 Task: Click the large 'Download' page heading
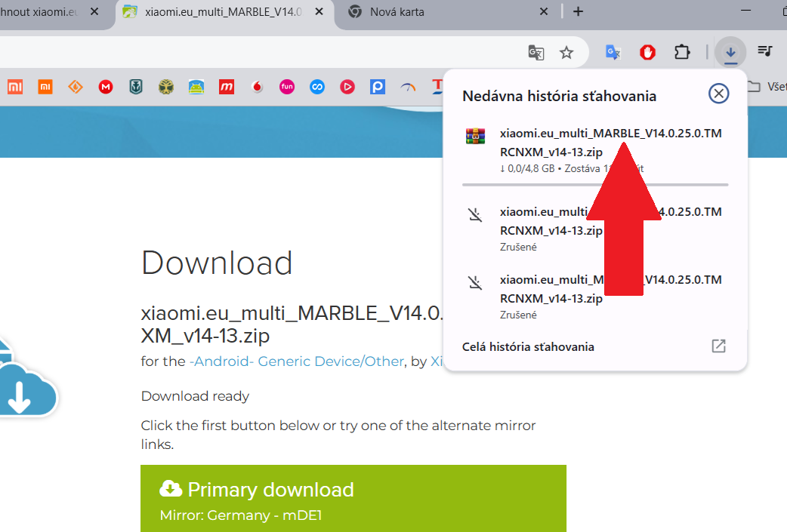point(217,263)
